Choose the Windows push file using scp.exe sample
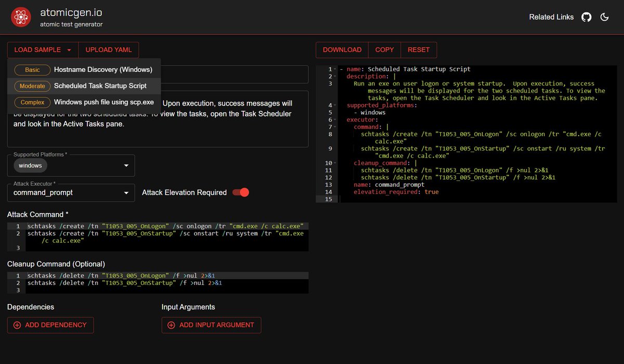This screenshot has width=624, height=364. [84, 102]
